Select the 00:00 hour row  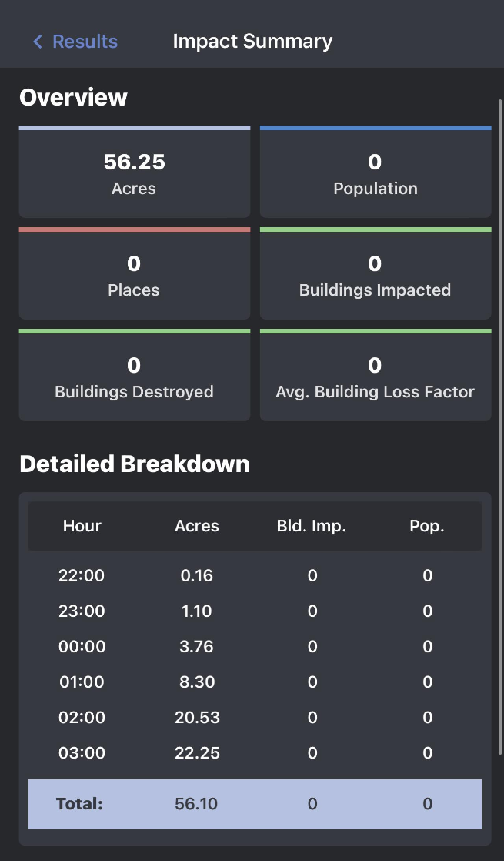click(x=255, y=647)
